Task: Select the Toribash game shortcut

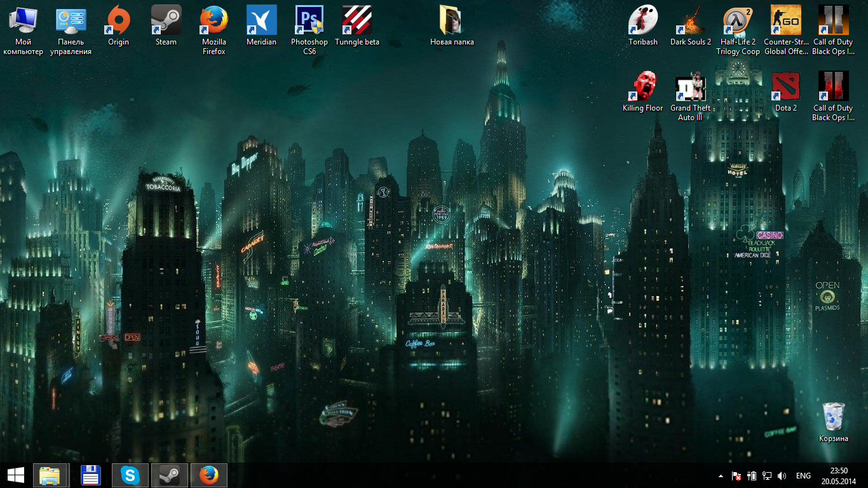Action: (643, 25)
